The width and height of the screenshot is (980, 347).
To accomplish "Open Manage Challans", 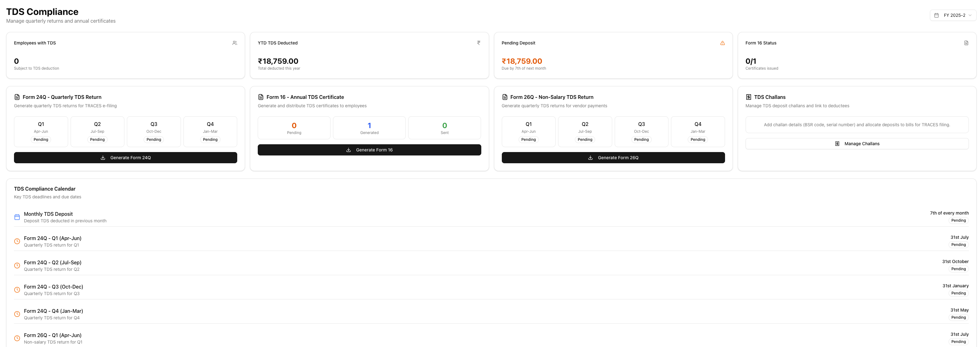I will 857,144.
